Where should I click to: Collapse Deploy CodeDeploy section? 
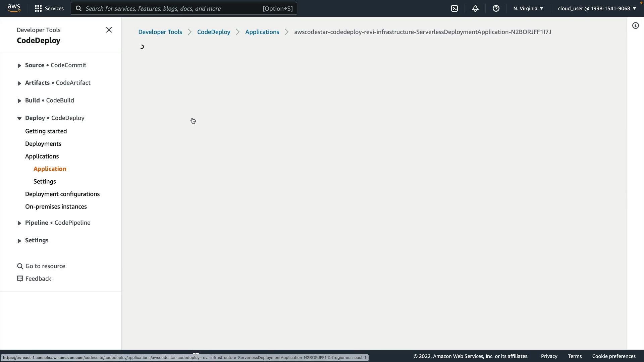[19, 118]
